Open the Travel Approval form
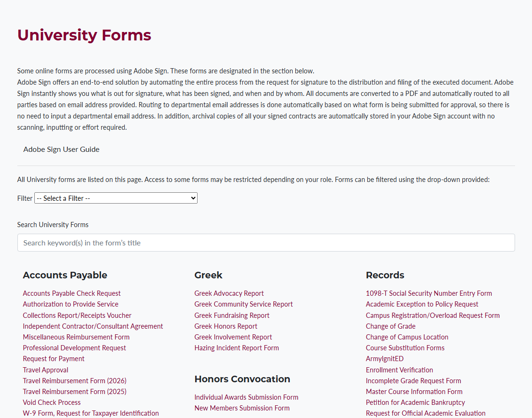 pyautogui.click(x=45, y=370)
